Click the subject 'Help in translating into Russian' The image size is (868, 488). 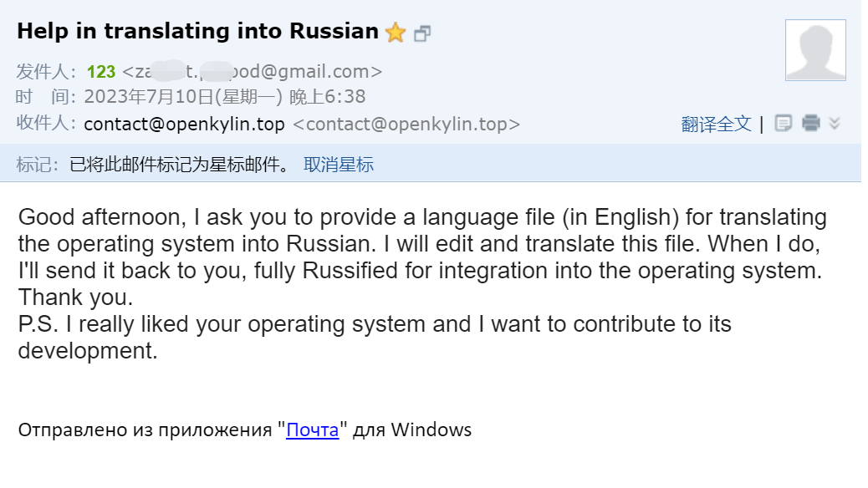point(197,32)
